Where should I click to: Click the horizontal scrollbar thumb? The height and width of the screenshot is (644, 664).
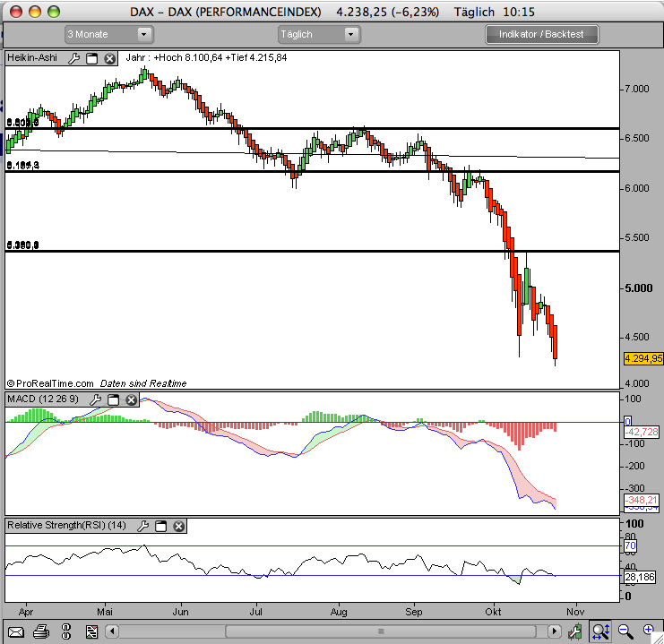[x=381, y=631]
